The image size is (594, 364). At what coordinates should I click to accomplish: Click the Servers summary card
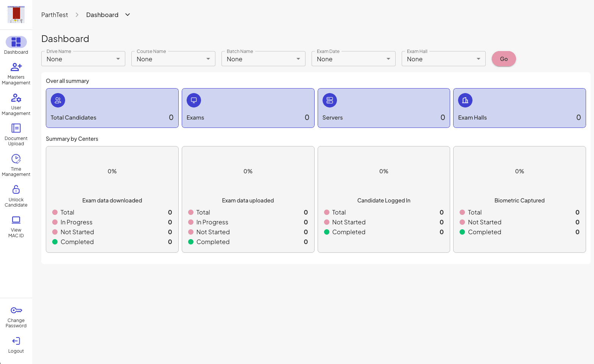(x=384, y=108)
